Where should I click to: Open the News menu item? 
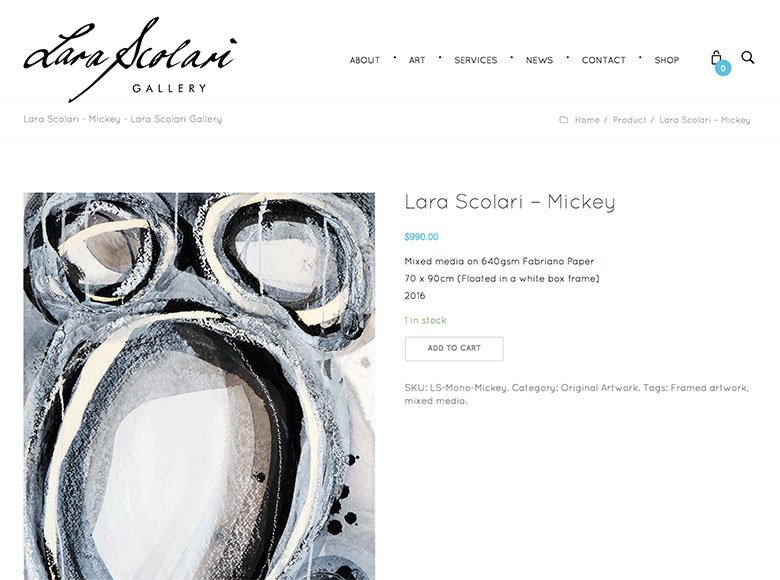point(539,60)
